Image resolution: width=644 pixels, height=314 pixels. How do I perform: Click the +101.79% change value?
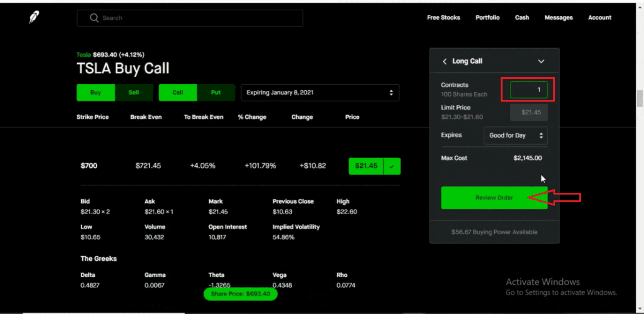coord(260,166)
